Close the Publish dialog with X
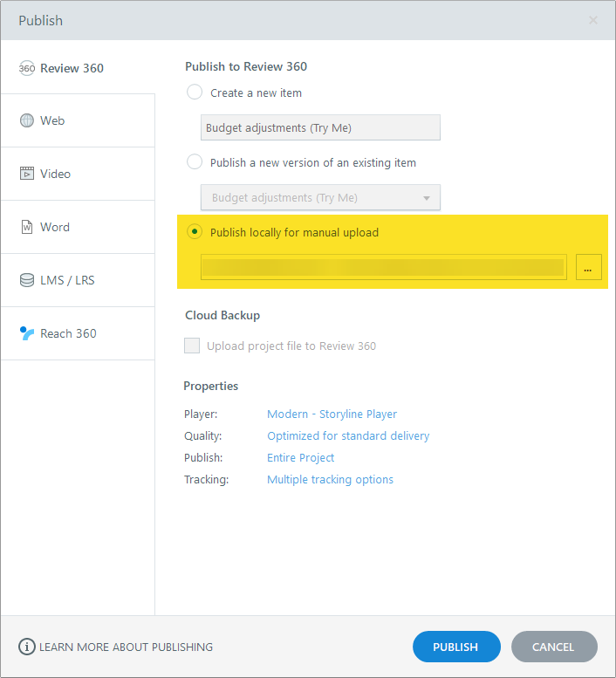The height and width of the screenshot is (678, 616). coord(593,20)
